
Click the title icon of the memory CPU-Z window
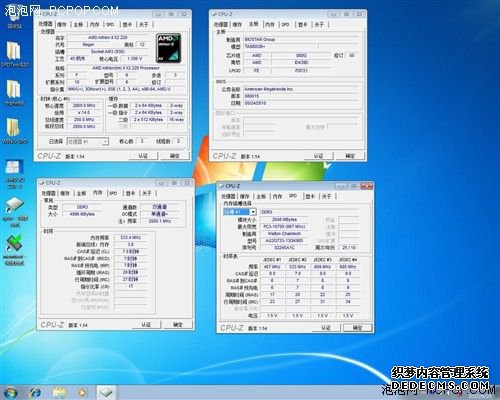[42, 183]
